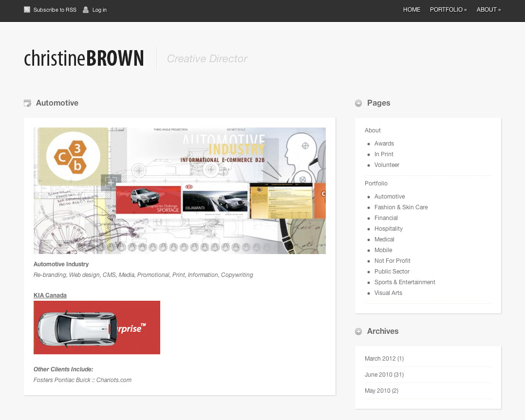
Task: Select Automotive in Pages list
Action: point(390,197)
